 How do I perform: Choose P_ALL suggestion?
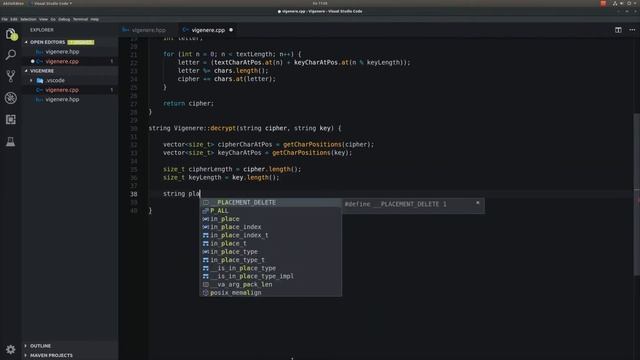coord(270,211)
